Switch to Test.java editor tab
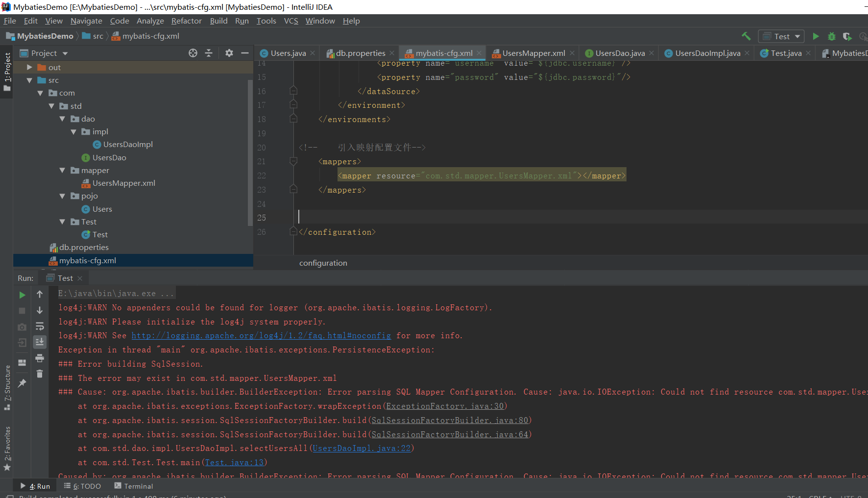 786,53
